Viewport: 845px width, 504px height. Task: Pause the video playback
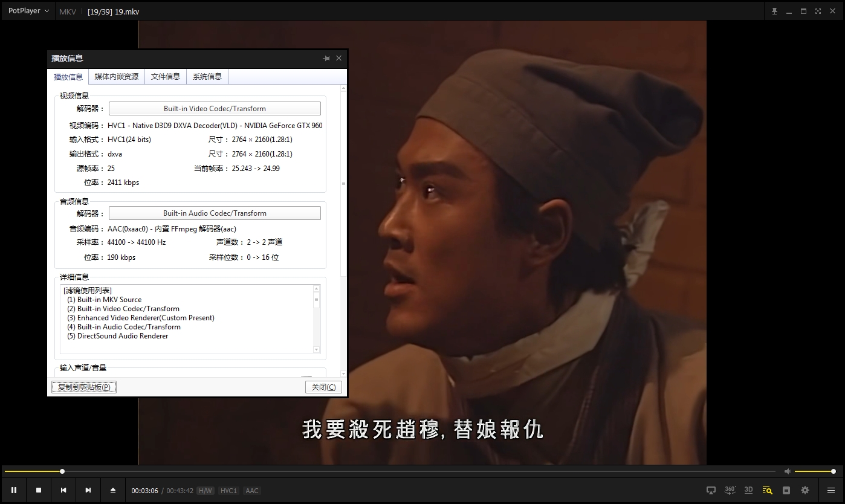click(x=14, y=490)
